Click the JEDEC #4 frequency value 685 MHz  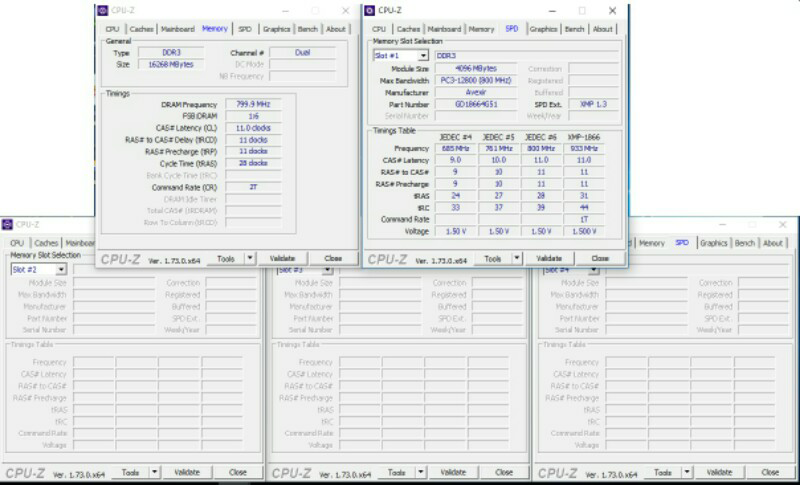coord(456,148)
